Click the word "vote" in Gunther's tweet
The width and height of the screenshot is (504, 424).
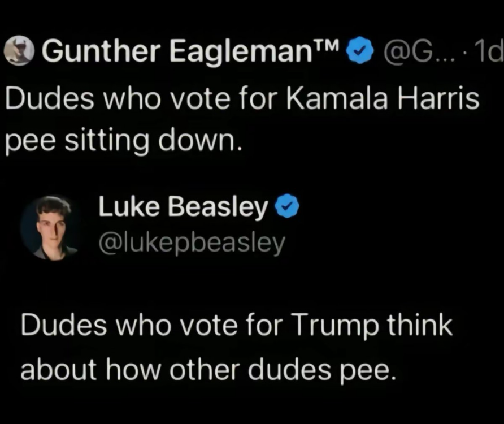point(199,100)
